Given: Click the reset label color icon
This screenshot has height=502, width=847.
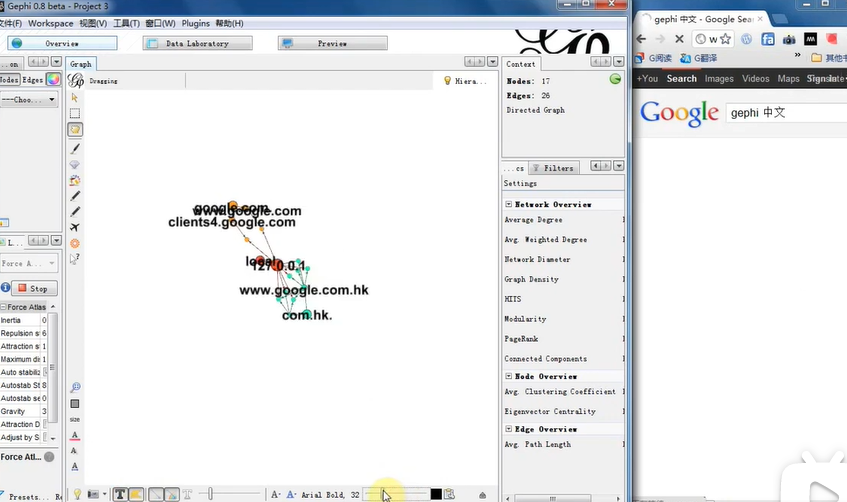Looking at the screenshot, I should tap(75, 436).
